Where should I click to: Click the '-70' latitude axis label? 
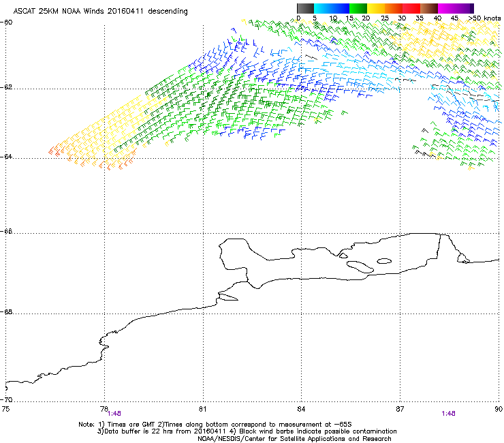pyautogui.click(x=7, y=400)
